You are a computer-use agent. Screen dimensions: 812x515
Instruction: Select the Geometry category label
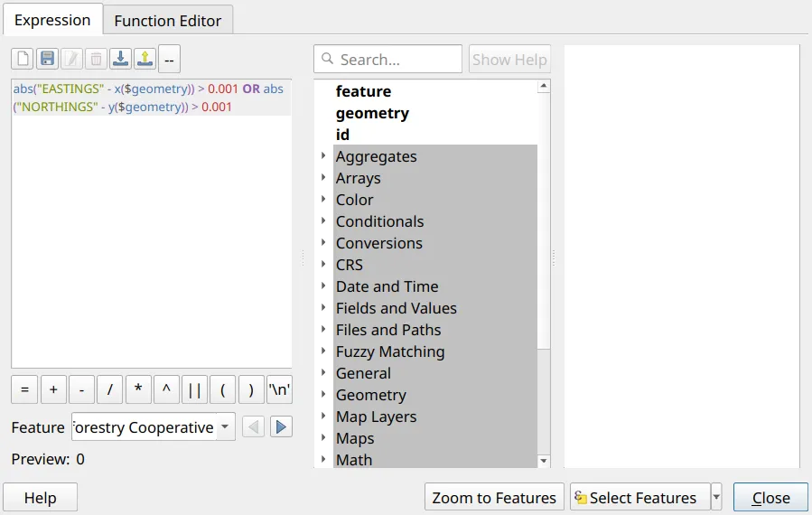(x=371, y=395)
